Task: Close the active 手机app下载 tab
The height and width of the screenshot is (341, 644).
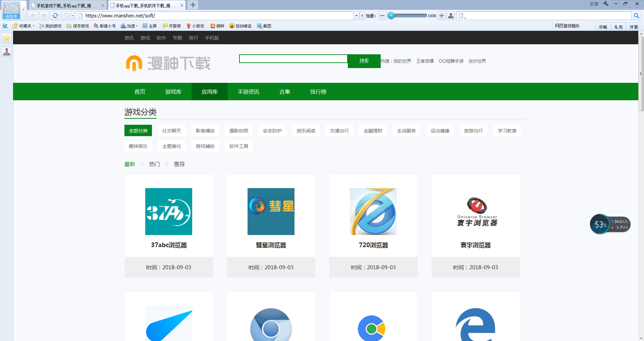Action: (x=182, y=5)
